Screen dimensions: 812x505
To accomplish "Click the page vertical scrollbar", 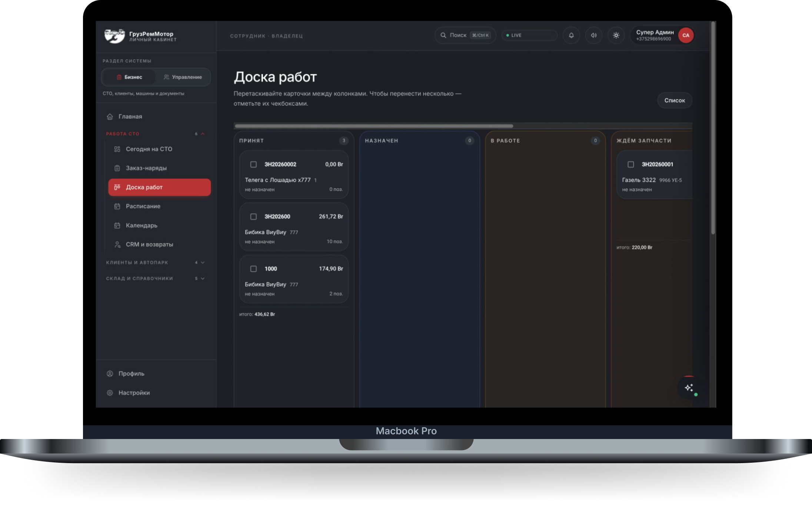I will (713, 128).
